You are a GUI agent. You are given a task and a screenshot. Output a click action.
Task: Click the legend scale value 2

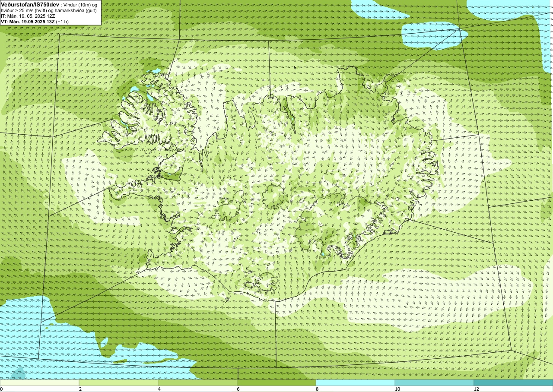pyautogui.click(x=80, y=389)
